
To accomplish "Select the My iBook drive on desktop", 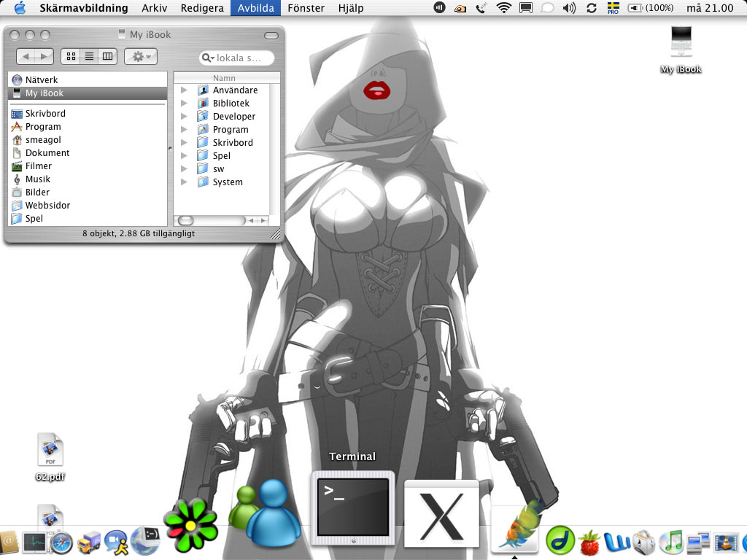I will [x=681, y=50].
